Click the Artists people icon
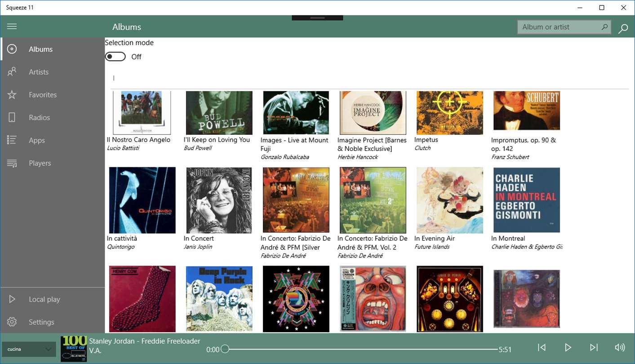This screenshot has width=635, height=364. coord(12,72)
